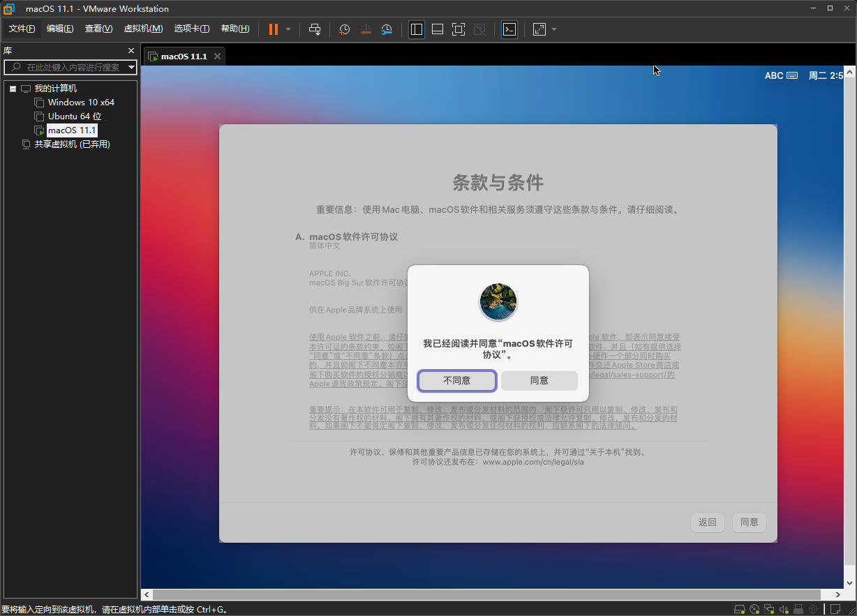Click the 周二 clock in macOS menu bar
Viewport: 857px width, 616px height.
coord(826,75)
